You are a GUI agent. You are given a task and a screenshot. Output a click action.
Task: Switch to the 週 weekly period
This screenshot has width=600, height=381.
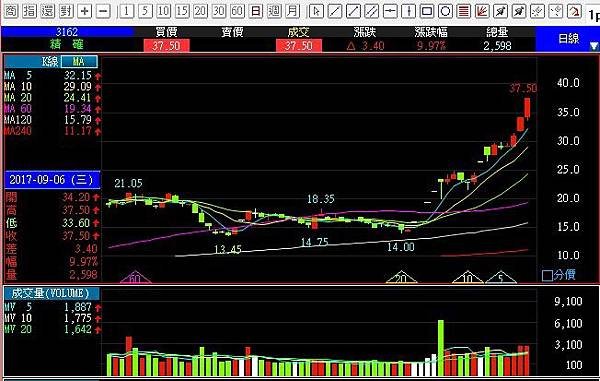click(274, 11)
